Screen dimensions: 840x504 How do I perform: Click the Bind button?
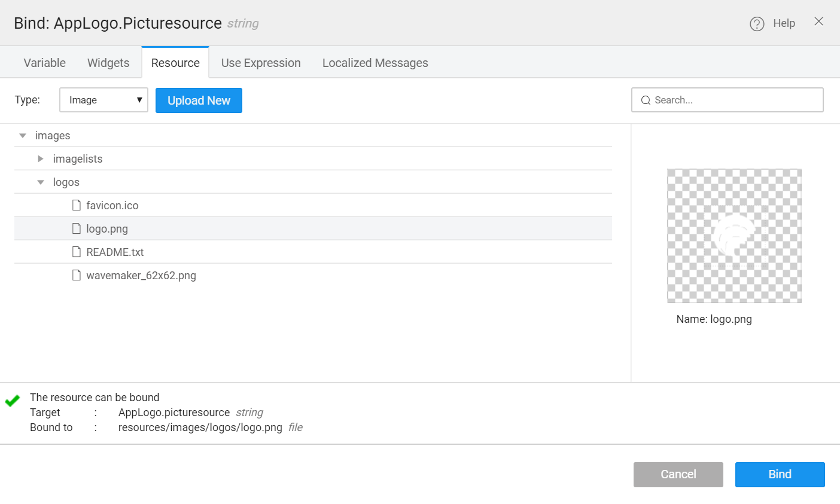[x=780, y=474]
